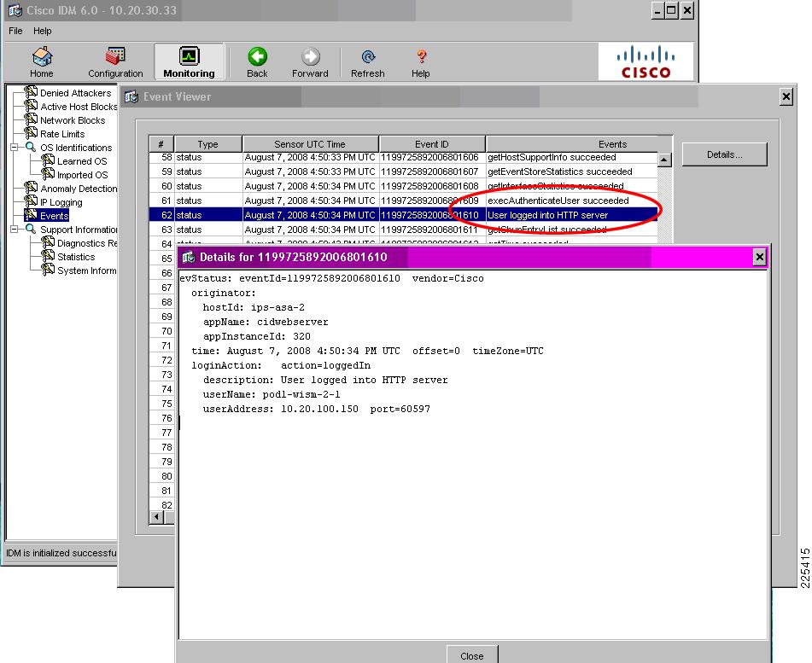The image size is (812, 663).
Task: Click the Details... button in Event Viewer
Action: point(725,154)
